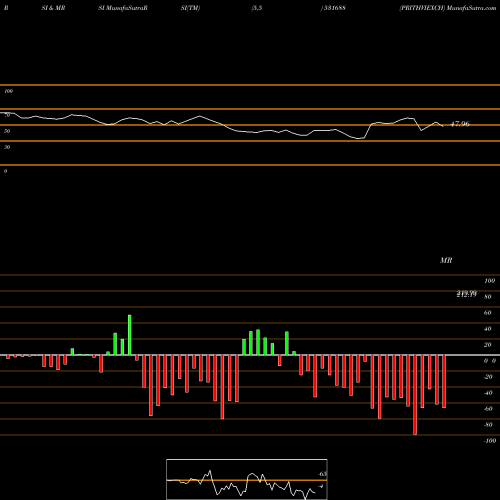Click the 'SI & MR' header label
Image resolution: width=500 pixels, height=500 pixels.
(53, 8)
